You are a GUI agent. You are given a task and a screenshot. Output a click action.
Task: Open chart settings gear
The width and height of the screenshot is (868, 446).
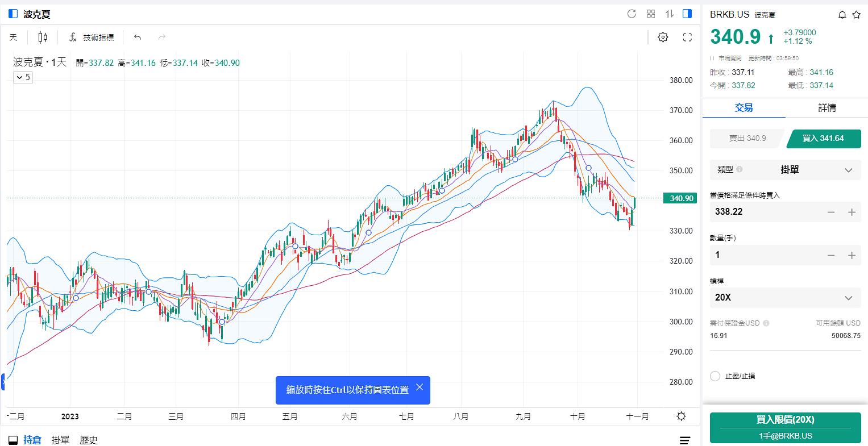[663, 37]
